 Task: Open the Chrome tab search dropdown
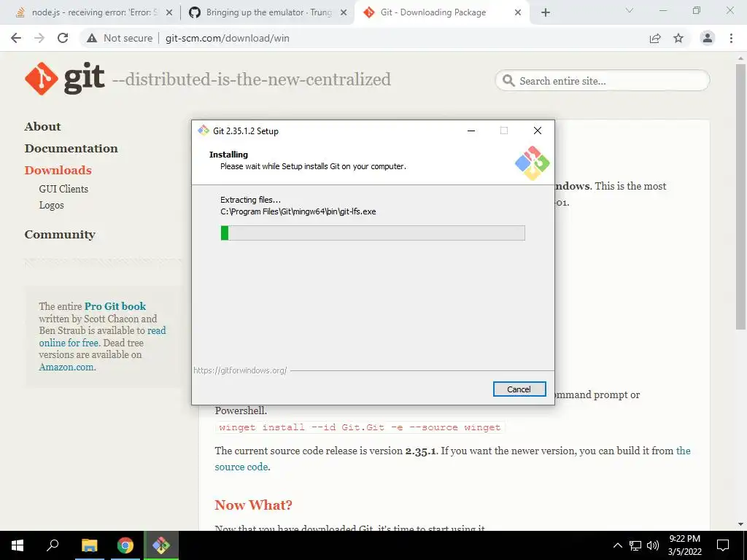coord(630,10)
